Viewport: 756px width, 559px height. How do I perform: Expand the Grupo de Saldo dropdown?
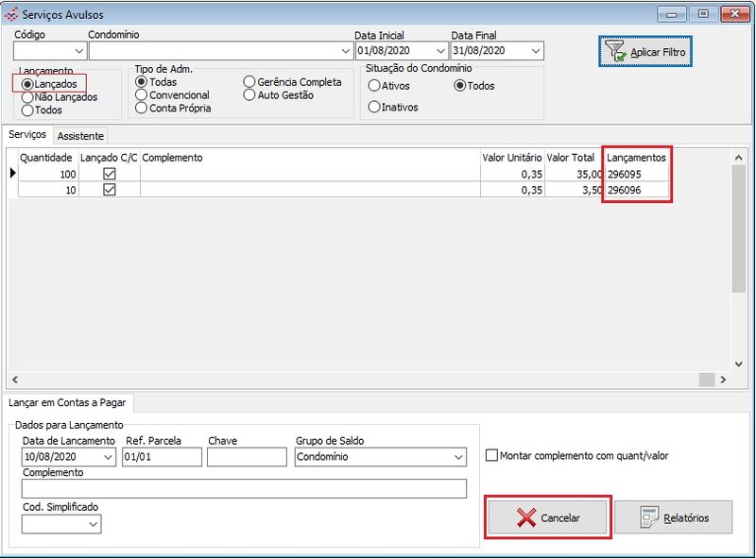click(458, 457)
